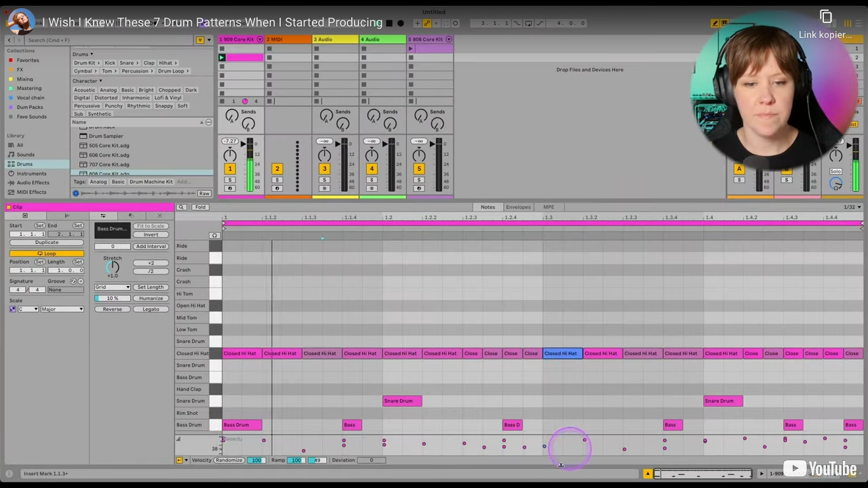Click the Add Interval button

(151, 246)
